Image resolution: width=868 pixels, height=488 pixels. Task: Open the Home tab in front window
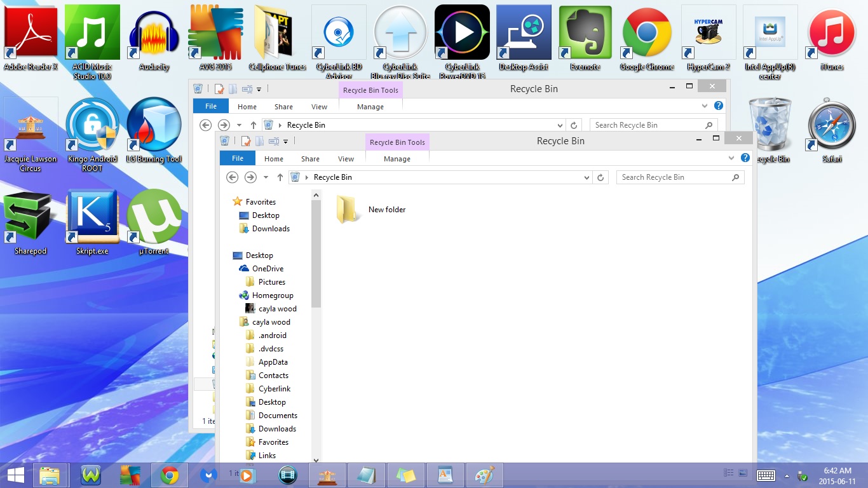274,159
